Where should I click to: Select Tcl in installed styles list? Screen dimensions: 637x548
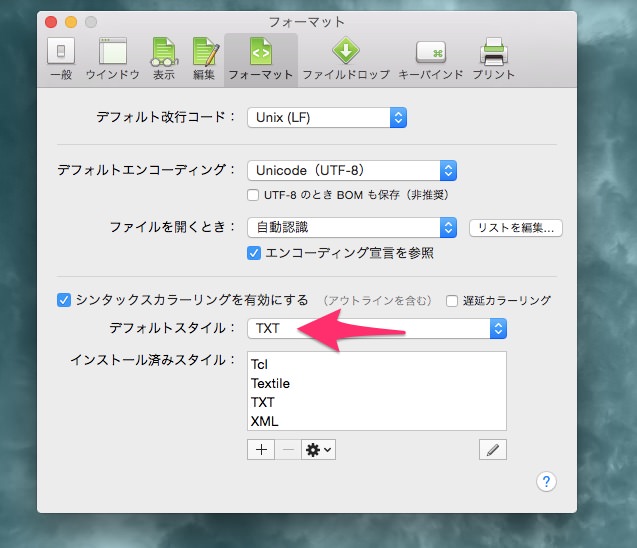377,364
